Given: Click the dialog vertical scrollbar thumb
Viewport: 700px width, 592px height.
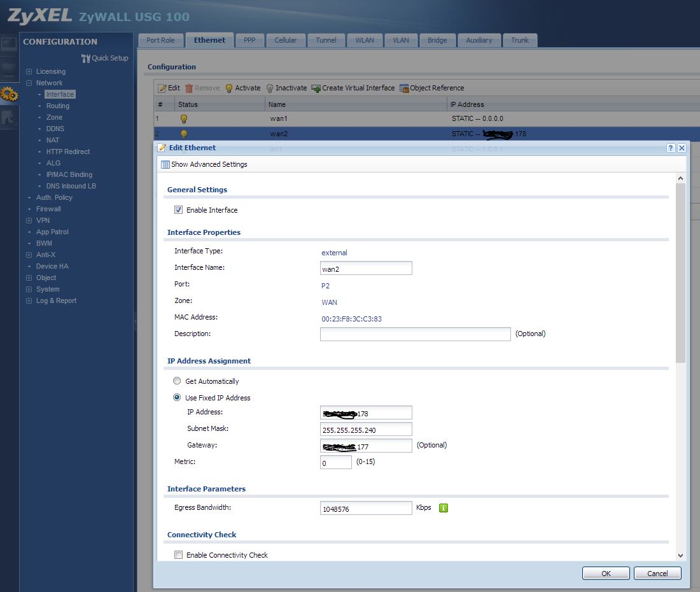Looking at the screenshot, I should [x=680, y=273].
